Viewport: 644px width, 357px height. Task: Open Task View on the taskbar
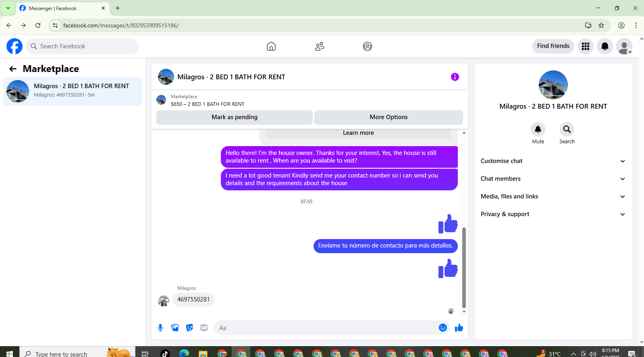[x=145, y=353]
